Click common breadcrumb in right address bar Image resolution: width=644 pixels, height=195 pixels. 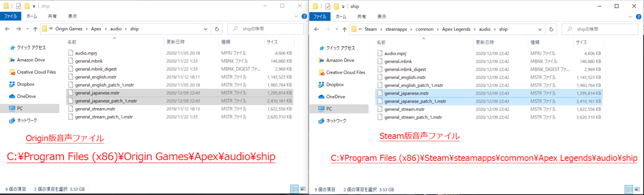click(x=424, y=29)
